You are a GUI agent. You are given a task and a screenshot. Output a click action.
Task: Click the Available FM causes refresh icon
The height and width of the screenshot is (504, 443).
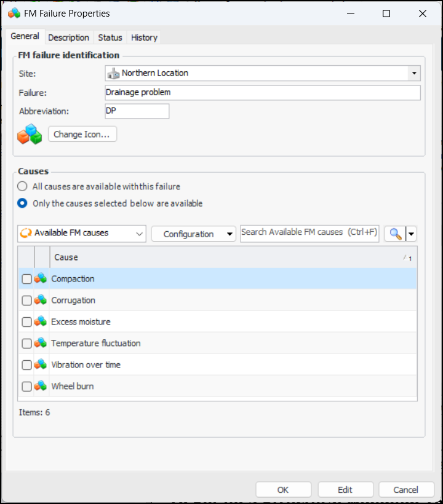tap(26, 233)
